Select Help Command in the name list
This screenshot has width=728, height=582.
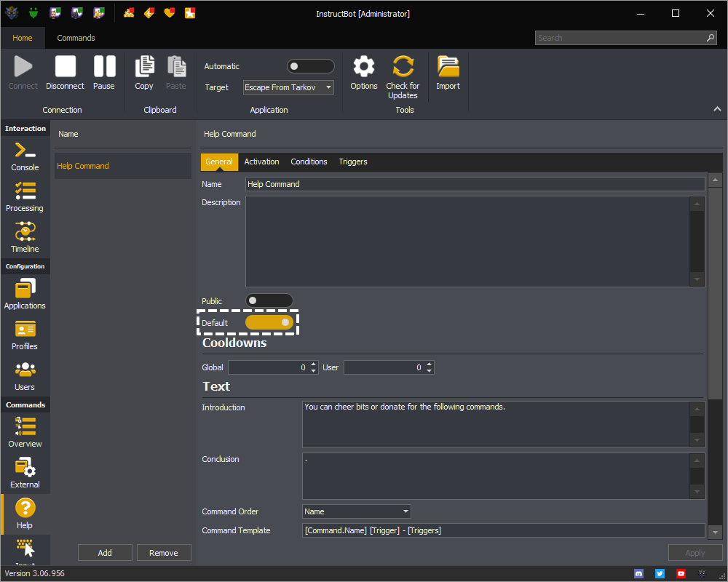click(x=123, y=166)
